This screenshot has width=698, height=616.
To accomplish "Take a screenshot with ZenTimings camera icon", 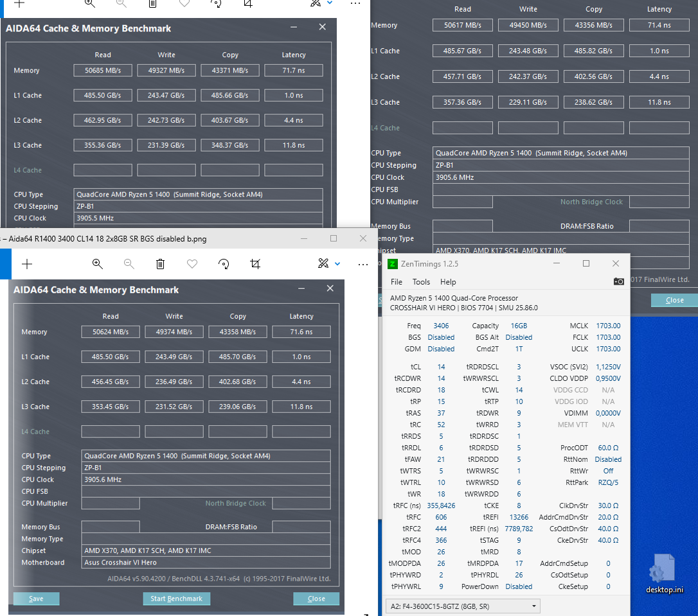I will click(x=618, y=281).
